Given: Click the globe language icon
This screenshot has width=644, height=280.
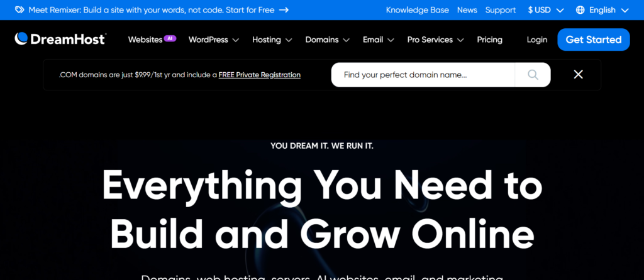Looking at the screenshot, I should (580, 10).
